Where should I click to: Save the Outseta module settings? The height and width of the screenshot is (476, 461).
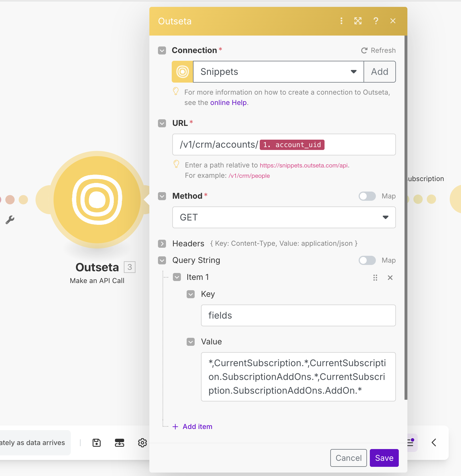[x=384, y=458]
